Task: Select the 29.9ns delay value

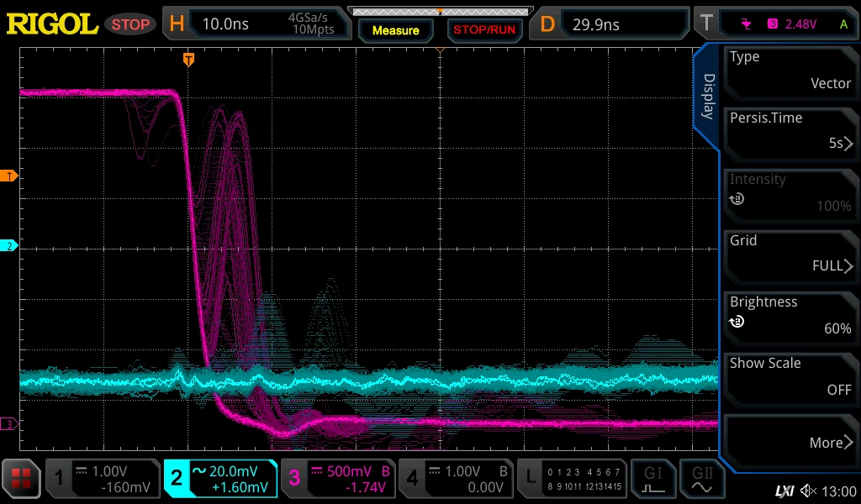Action: (596, 24)
